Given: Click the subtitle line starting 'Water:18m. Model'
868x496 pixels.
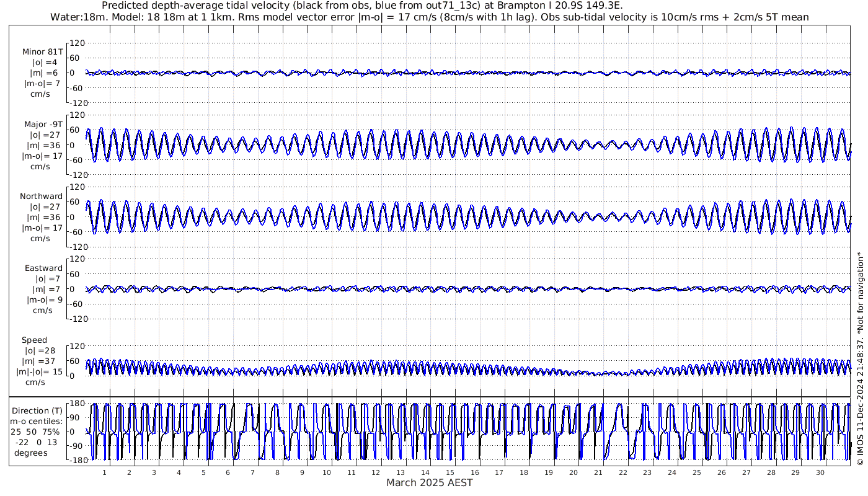Looking at the screenshot, I should point(430,17).
